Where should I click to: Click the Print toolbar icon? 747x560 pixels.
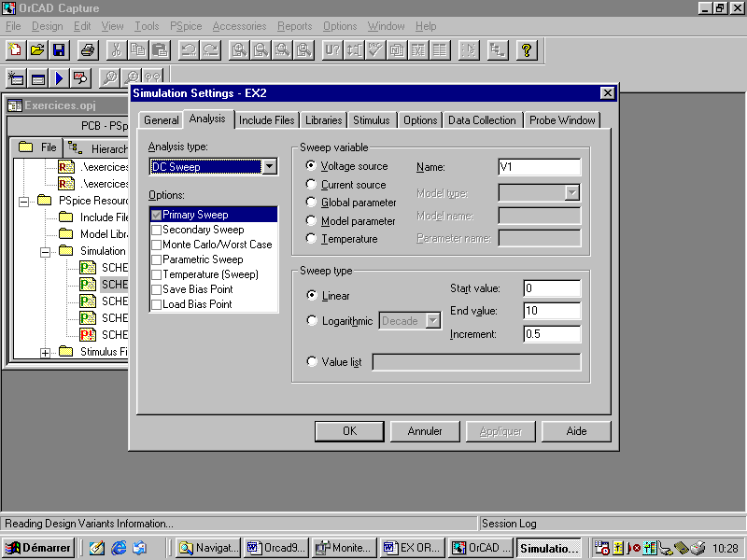[88, 50]
